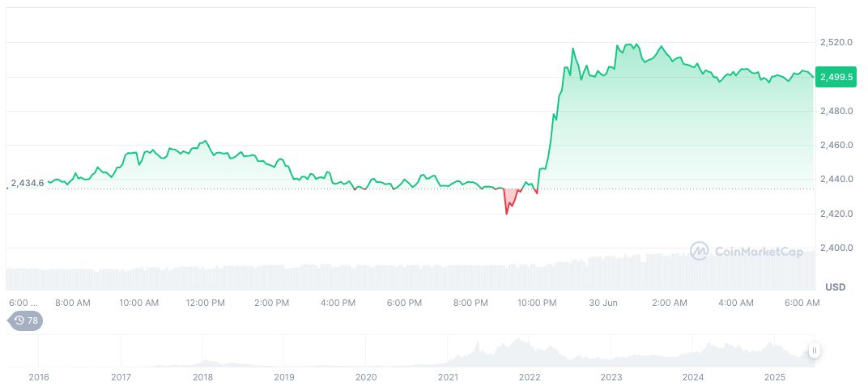
Task: Click the green 2,499.5 current price tag
Action: [x=836, y=76]
